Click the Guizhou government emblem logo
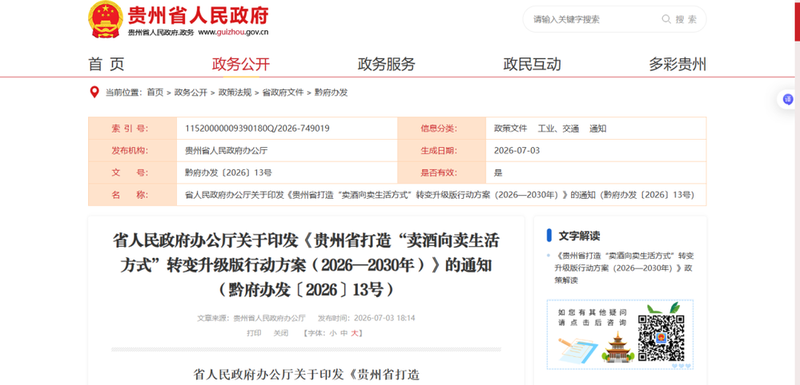The width and height of the screenshot is (800, 385). tap(106, 19)
